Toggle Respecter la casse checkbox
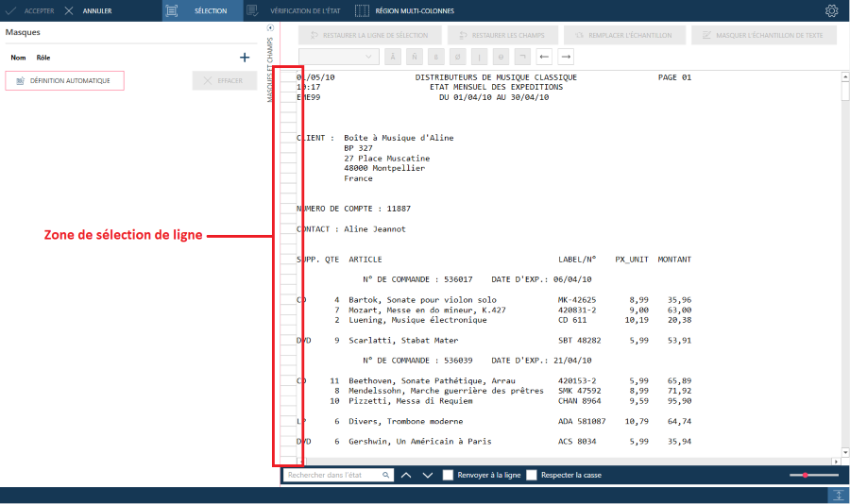Image resolution: width=850 pixels, height=504 pixels. 532,476
